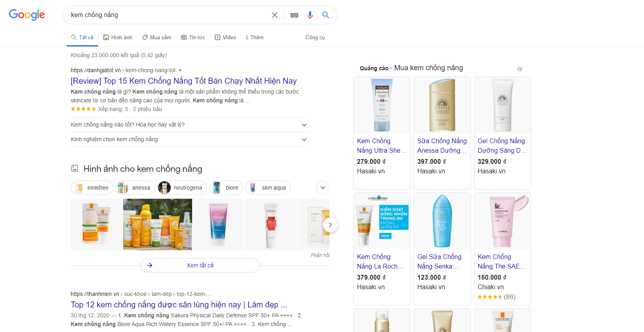Filter images by anessa chip

(135, 188)
